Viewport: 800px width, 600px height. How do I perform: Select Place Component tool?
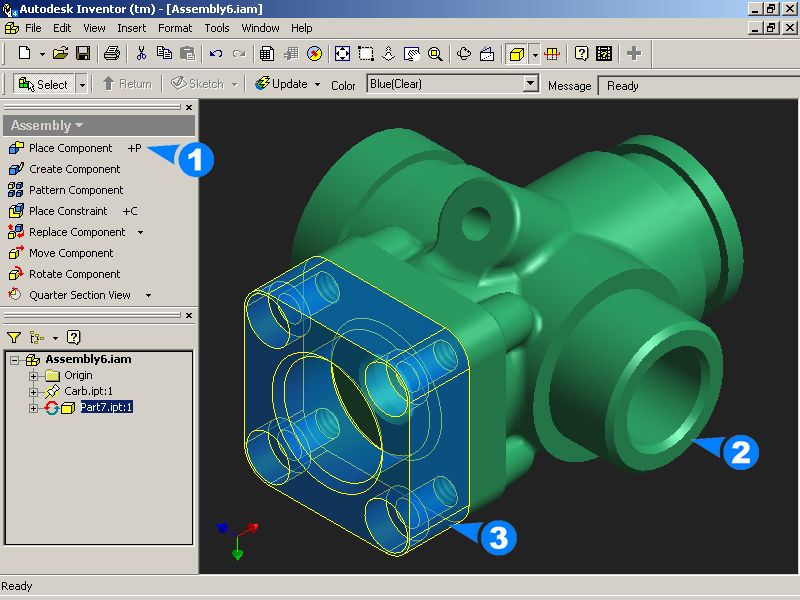pyautogui.click(x=70, y=148)
